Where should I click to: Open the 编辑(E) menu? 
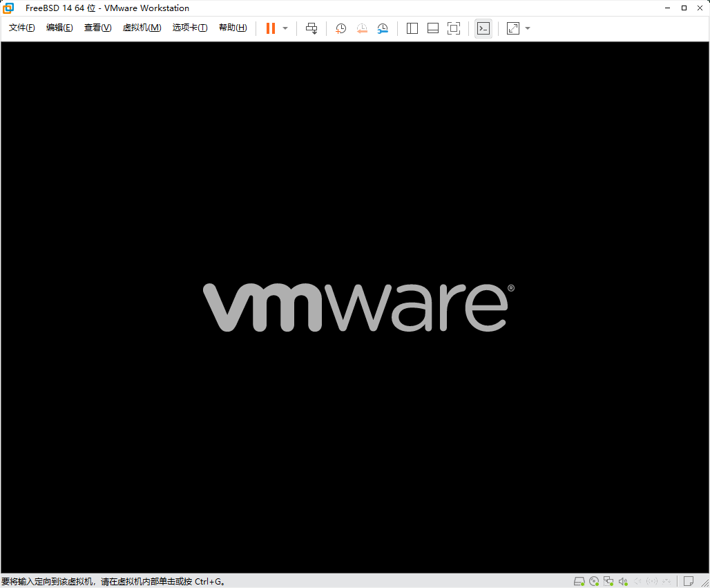click(59, 28)
